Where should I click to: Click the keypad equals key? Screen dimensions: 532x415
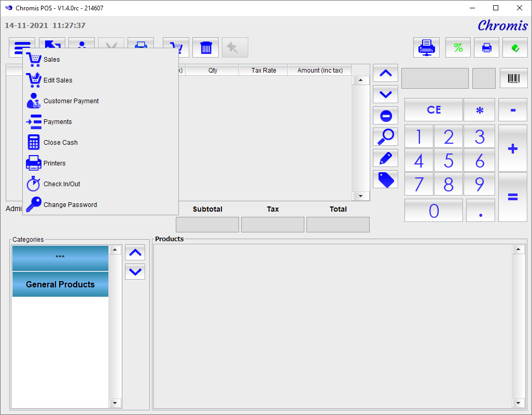coord(513,197)
